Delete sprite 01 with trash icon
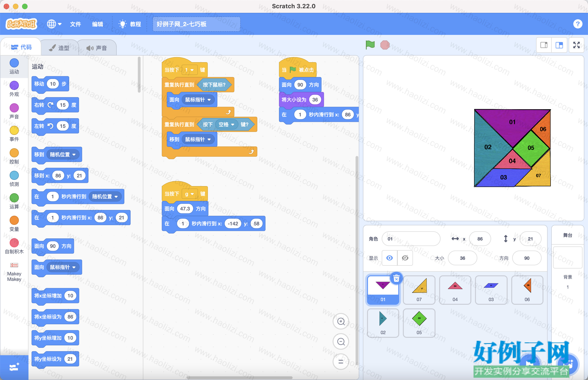This screenshot has height=380, width=588. pos(396,278)
